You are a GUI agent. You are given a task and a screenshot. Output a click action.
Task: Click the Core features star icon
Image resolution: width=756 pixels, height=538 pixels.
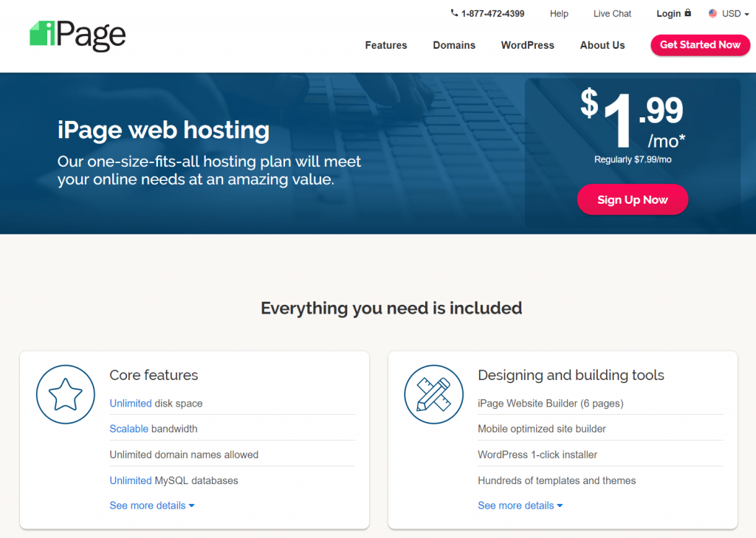[x=66, y=394]
